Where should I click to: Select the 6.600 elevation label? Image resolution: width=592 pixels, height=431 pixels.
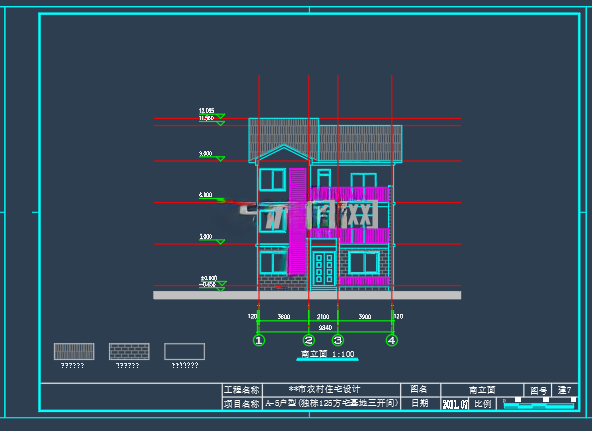click(x=206, y=195)
